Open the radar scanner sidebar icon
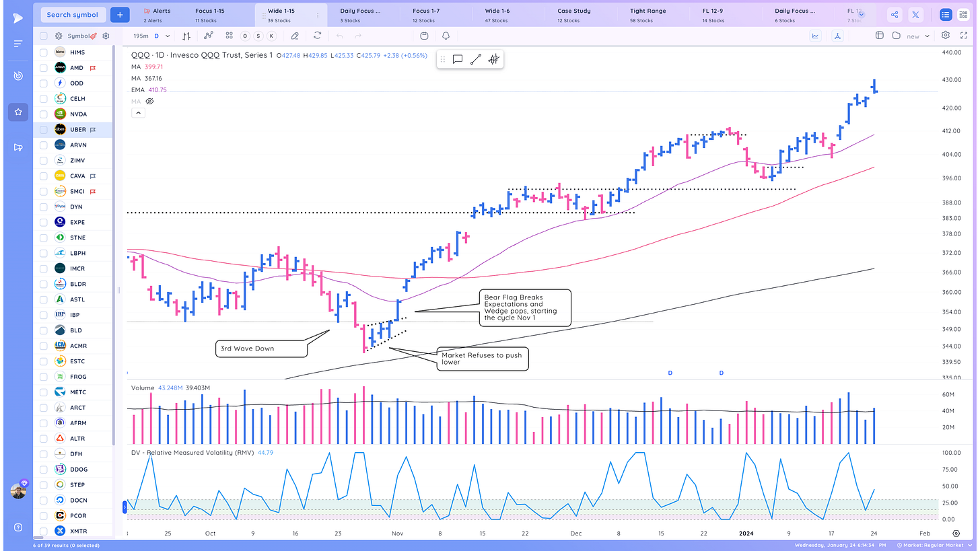This screenshot has height=551, width=980. pyautogui.click(x=18, y=76)
